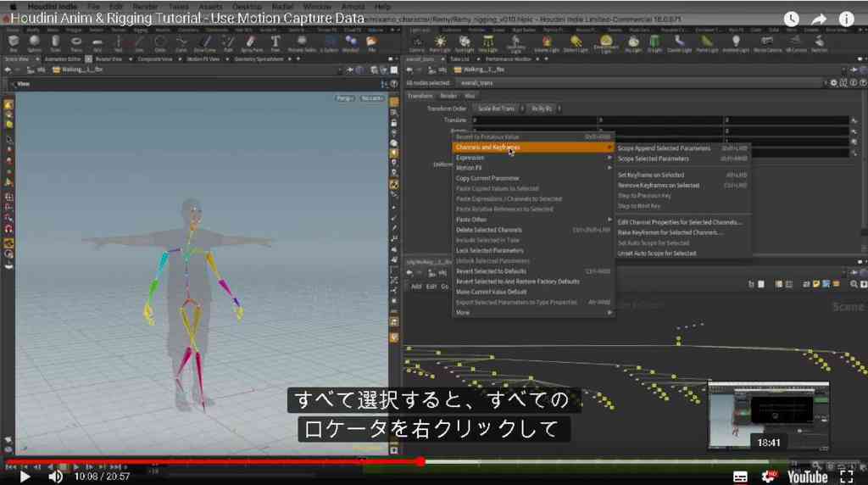This screenshot has width=868, height=485.
Task: Open the Persp viewport dropdown
Action: point(344,98)
